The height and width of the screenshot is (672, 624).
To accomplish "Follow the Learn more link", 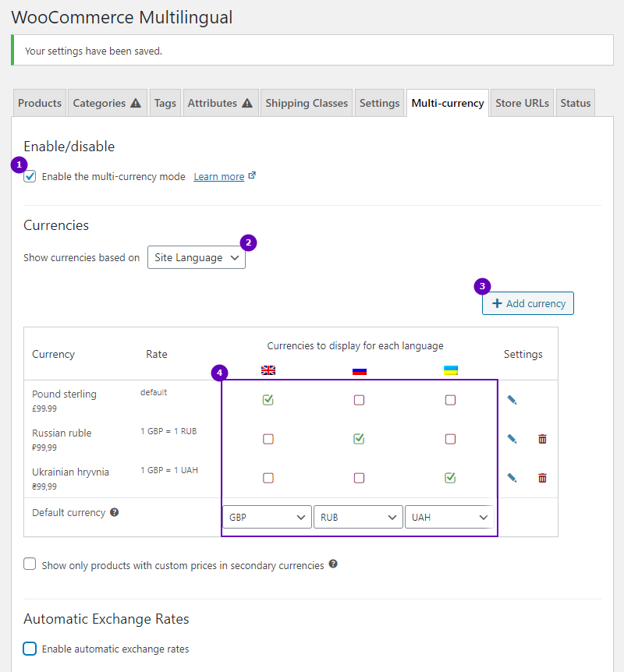I will 218,176.
